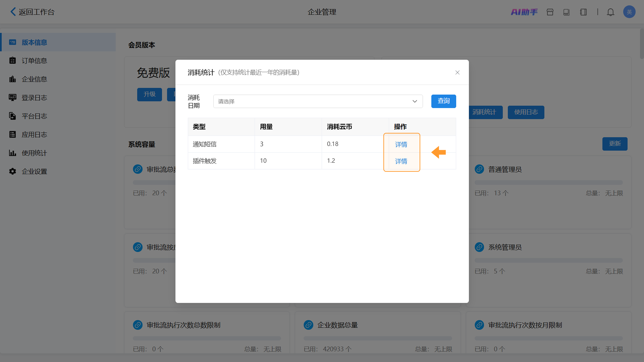644x362 pixels.
Task: Close the 消耗统计 dialog
Action: (x=457, y=72)
